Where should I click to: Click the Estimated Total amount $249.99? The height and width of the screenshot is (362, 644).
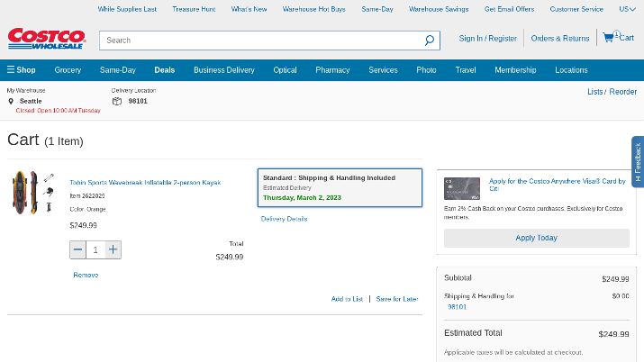tap(613, 334)
